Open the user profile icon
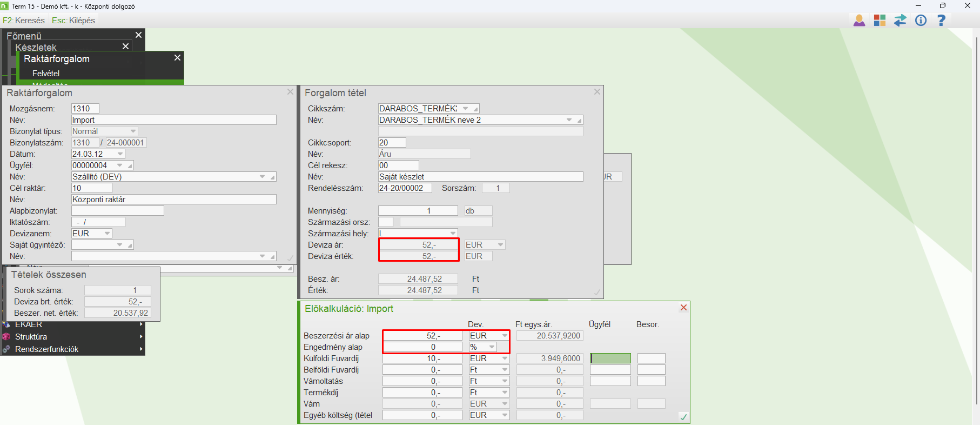Viewport: 980px width, 425px height. [x=859, y=21]
